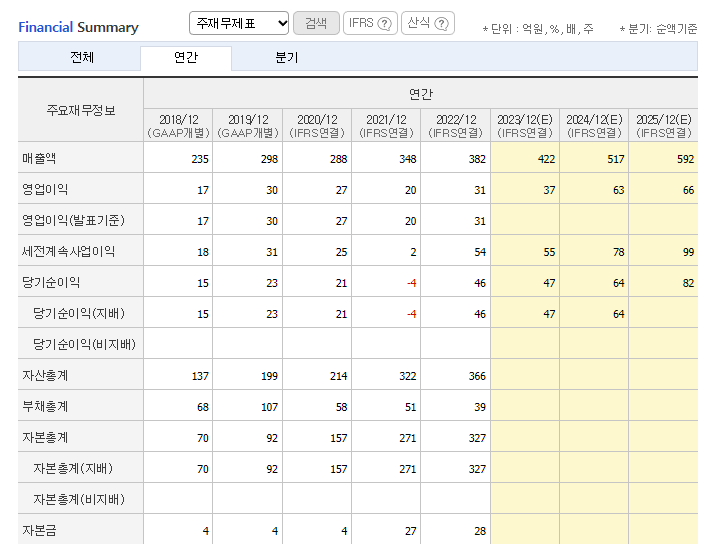Click the 당기순이익(지배) row label
This screenshot has width=714, height=544.
point(79,313)
